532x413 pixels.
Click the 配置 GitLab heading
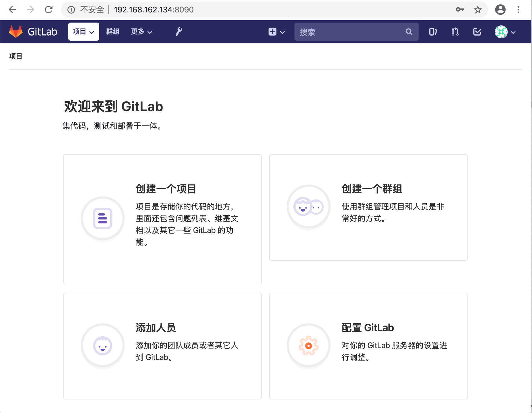368,328
